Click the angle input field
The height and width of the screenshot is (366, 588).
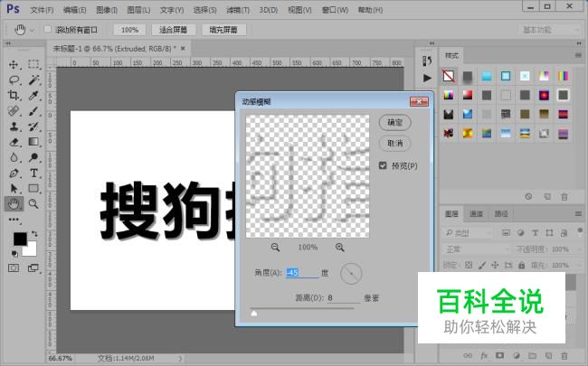[x=302, y=273]
